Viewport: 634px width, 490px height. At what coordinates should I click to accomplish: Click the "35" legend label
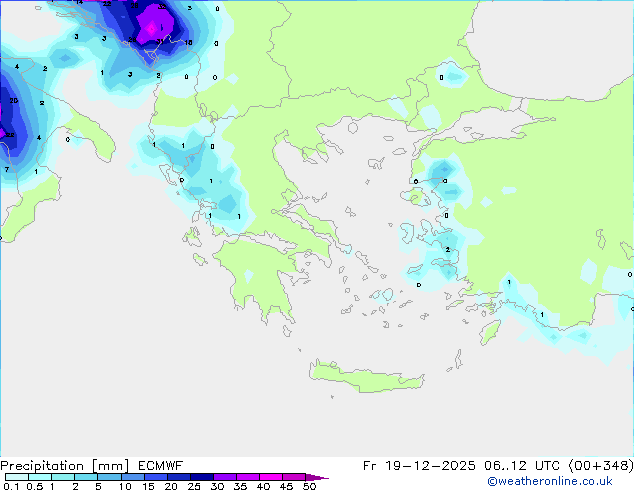240,486
